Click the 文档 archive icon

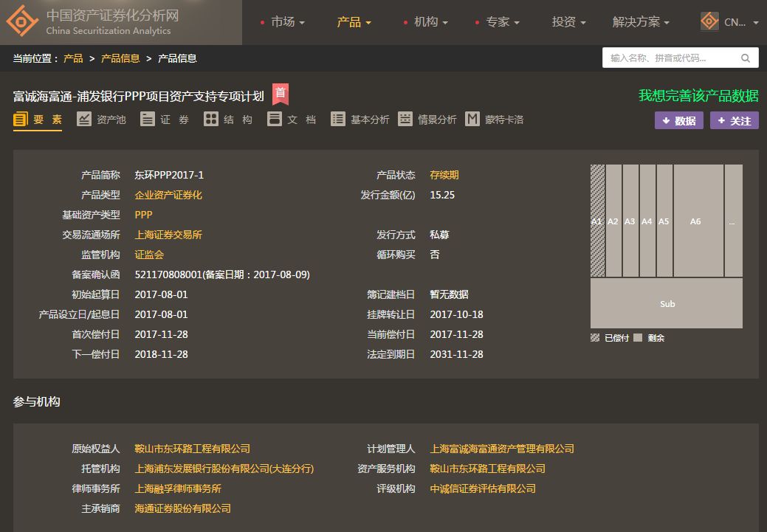[275, 120]
